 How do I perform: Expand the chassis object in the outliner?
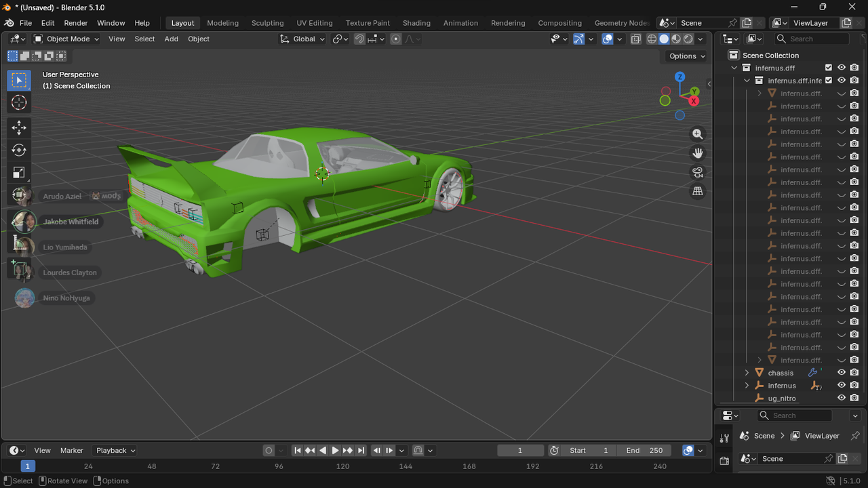747,373
